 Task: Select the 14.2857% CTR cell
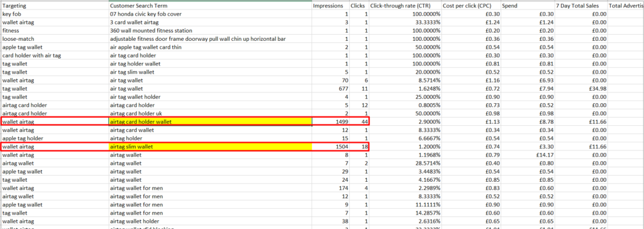[405, 213]
